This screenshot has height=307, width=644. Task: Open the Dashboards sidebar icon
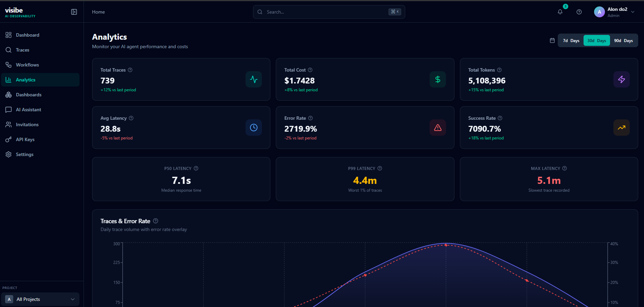pyautogui.click(x=8, y=95)
